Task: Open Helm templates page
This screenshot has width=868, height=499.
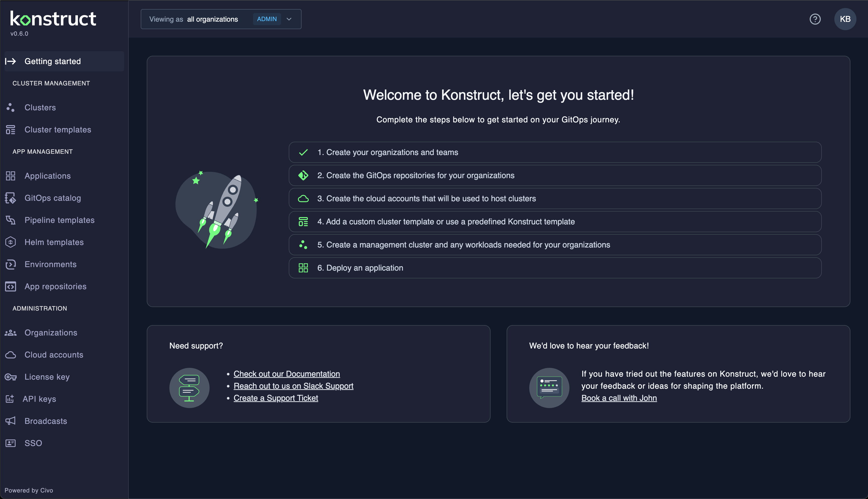Action: click(x=64, y=242)
